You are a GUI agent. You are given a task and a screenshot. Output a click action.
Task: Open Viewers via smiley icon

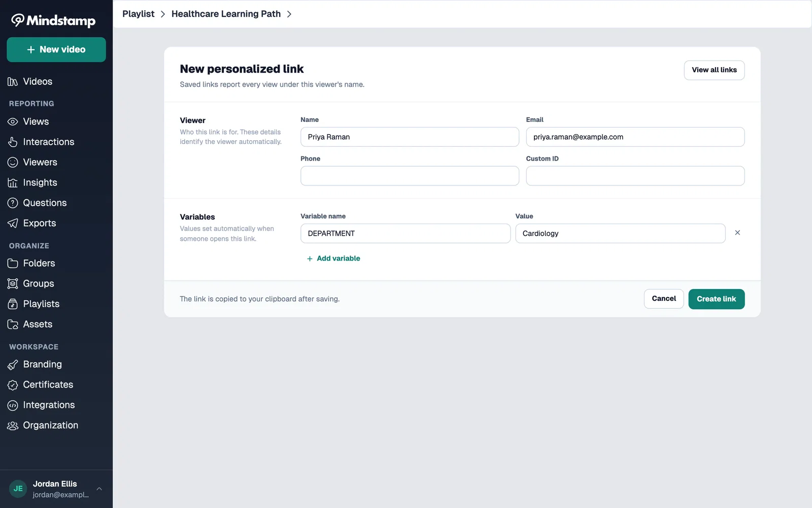pos(13,163)
